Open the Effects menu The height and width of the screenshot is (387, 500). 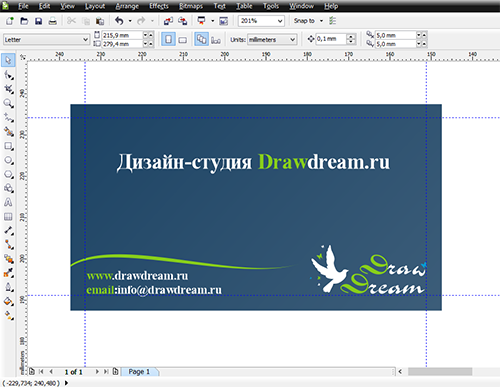click(x=159, y=6)
